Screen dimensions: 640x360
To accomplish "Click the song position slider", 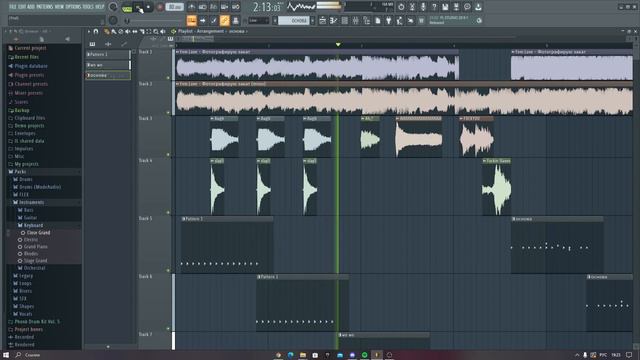I will (x=154, y=20).
